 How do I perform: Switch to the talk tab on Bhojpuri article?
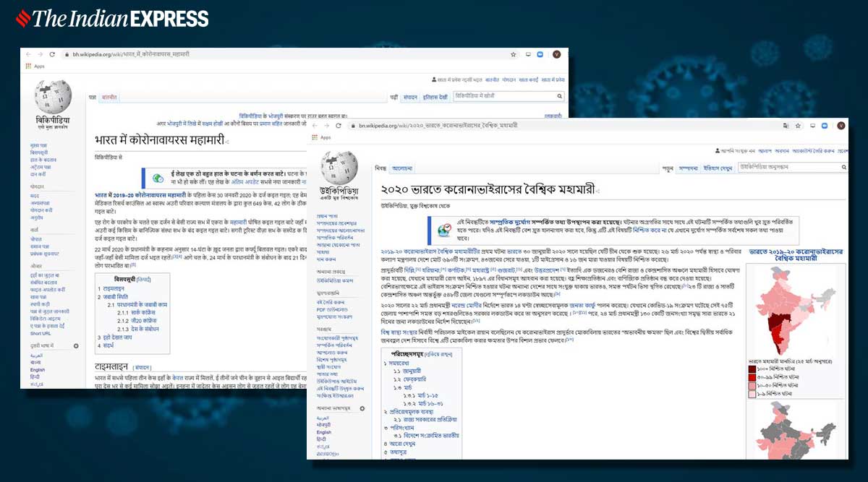click(x=109, y=96)
